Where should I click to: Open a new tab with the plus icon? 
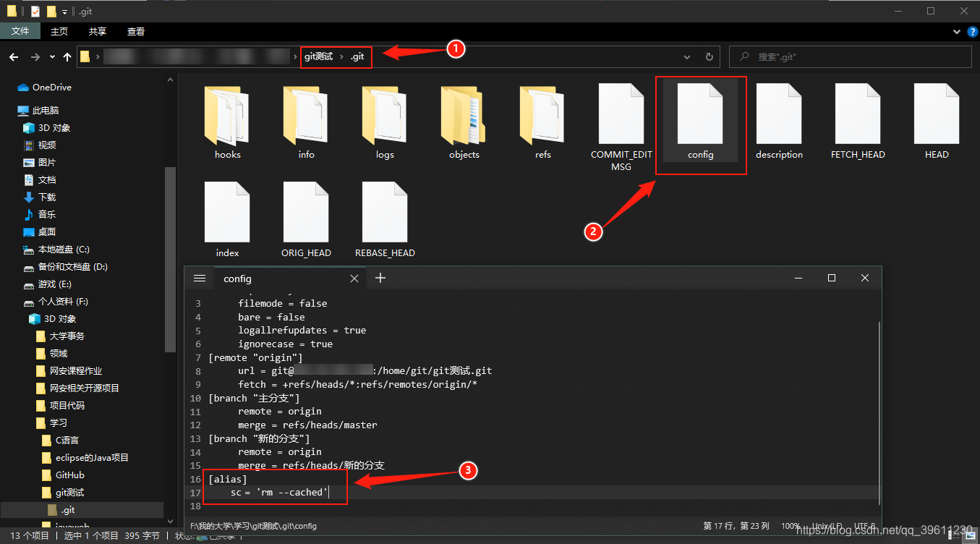[380, 278]
